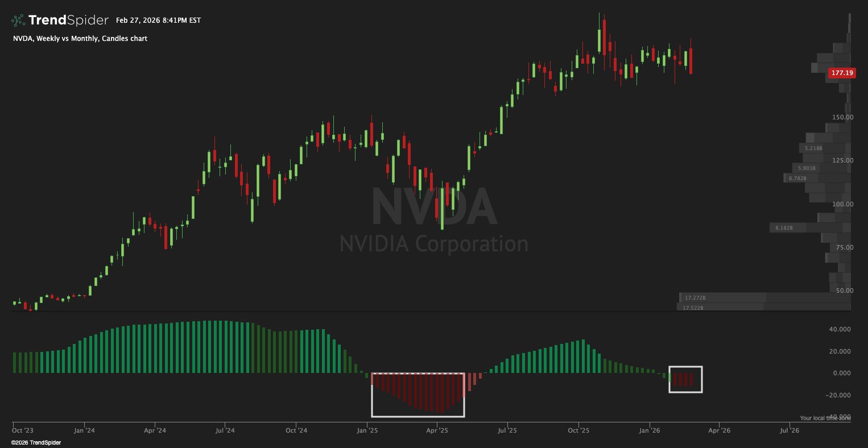868x448 pixels.
Task: Click the 8.182B volume profile bar
Action: (x=810, y=228)
